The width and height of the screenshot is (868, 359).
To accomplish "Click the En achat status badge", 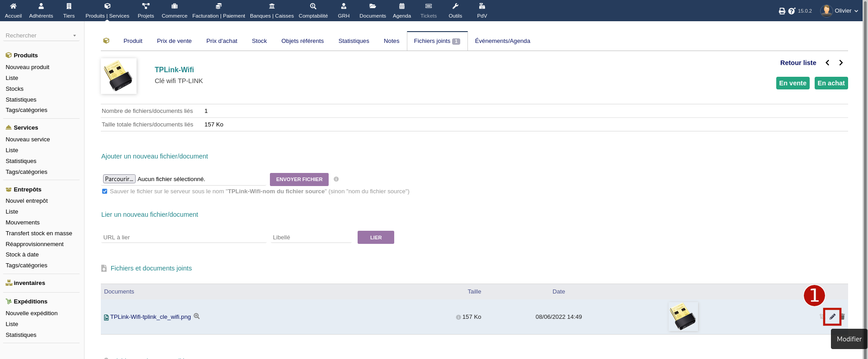I will click(x=831, y=83).
